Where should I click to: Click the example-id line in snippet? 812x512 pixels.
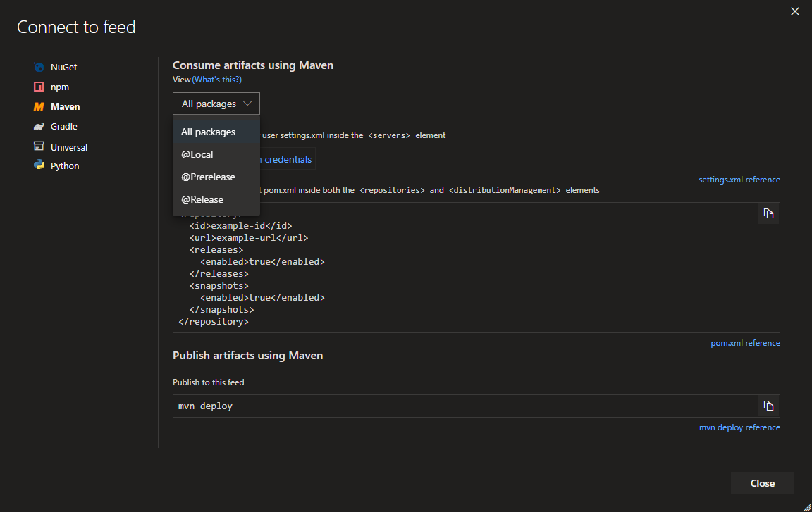pyautogui.click(x=240, y=226)
